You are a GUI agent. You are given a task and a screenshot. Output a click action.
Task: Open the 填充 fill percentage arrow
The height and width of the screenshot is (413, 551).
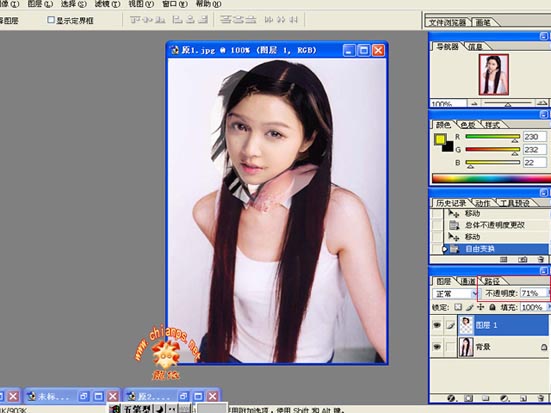549,307
